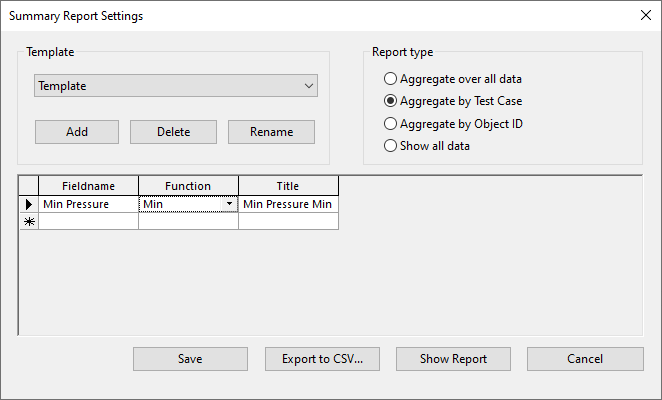Select the Min Pressure fieldname cell
This screenshot has height=400, width=662.
pyautogui.click(x=88, y=204)
